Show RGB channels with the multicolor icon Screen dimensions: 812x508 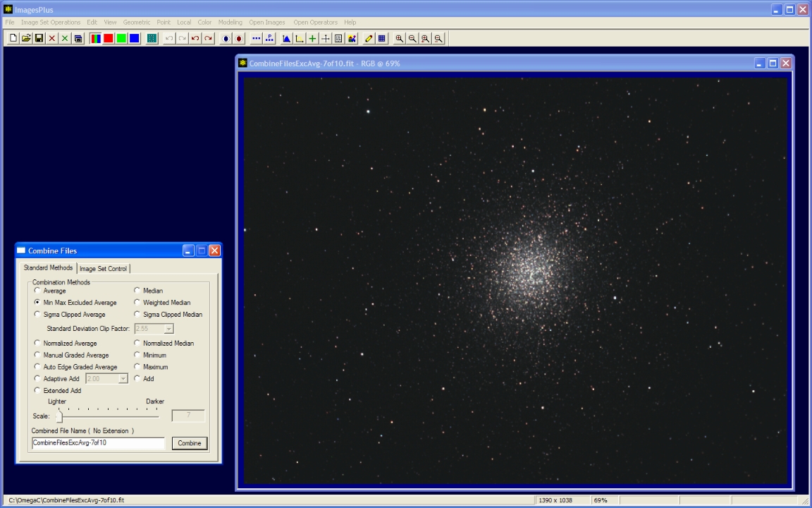tap(95, 38)
